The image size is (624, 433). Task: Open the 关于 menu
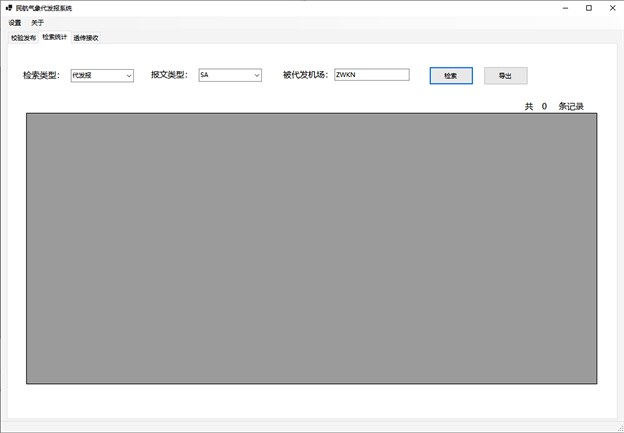[37, 22]
